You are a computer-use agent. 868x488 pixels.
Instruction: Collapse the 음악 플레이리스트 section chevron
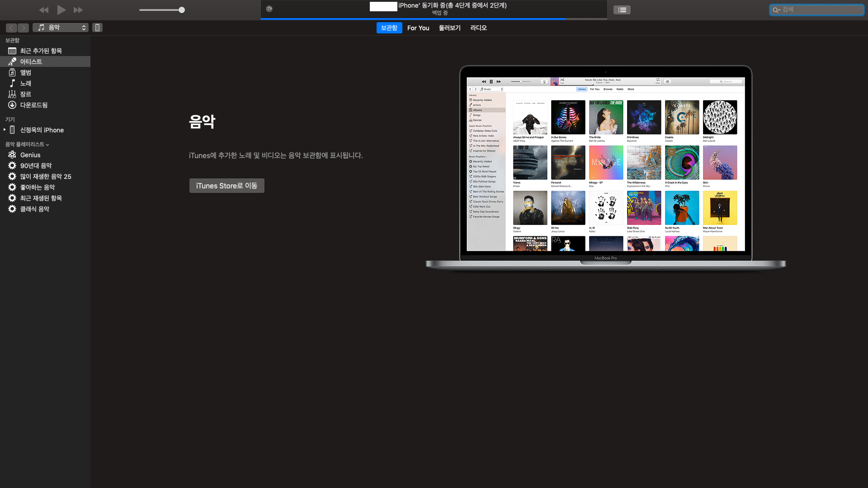pyautogui.click(x=47, y=145)
